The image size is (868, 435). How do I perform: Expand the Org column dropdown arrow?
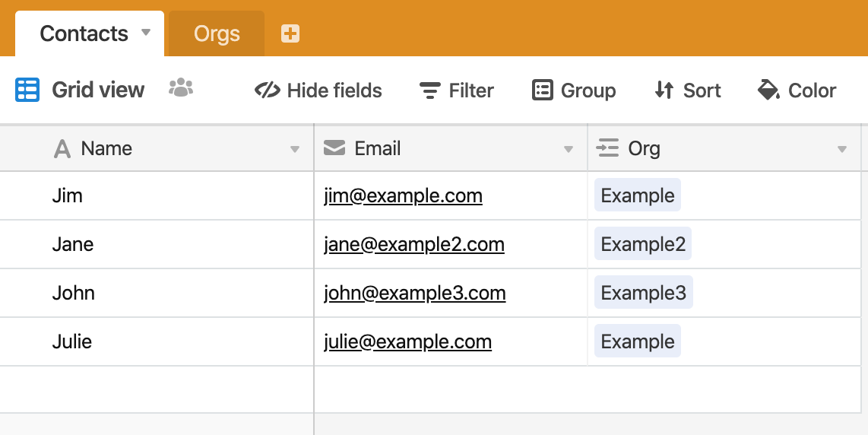pos(842,149)
